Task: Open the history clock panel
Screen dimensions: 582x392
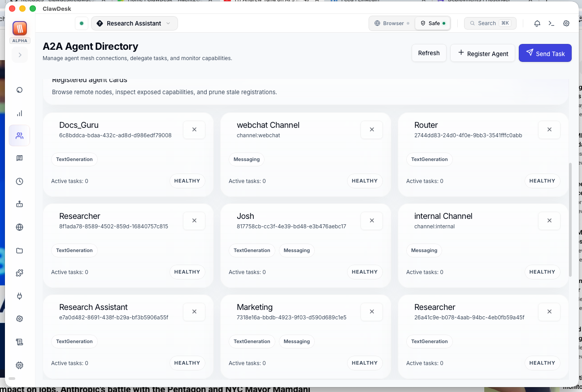Action: click(x=19, y=181)
